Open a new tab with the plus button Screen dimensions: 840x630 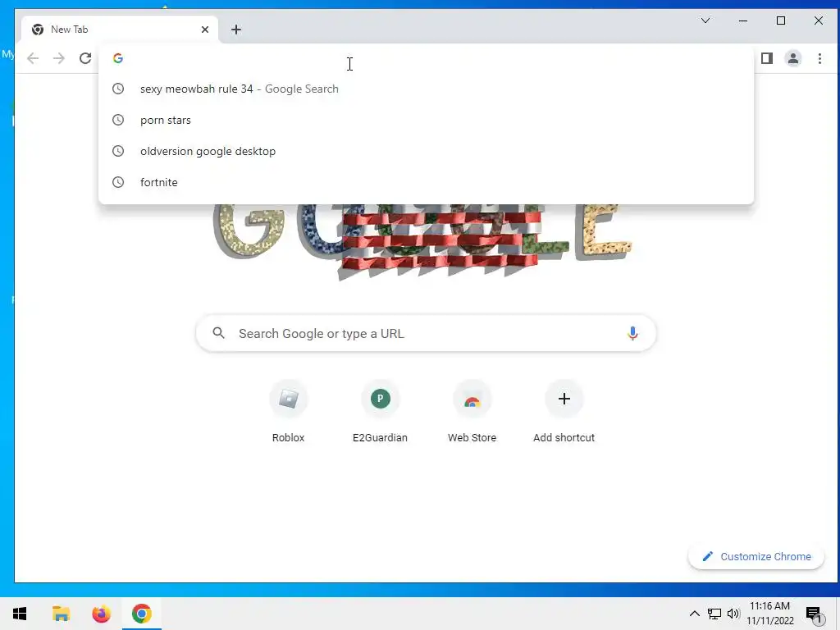click(236, 30)
